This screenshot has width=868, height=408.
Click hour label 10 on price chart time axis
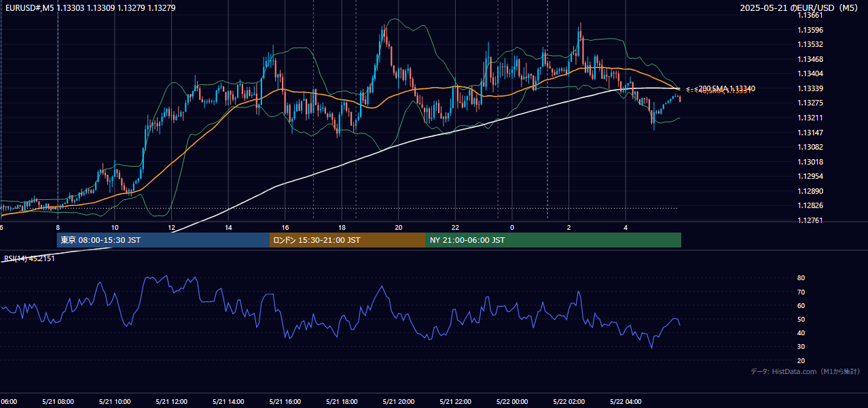pos(115,227)
